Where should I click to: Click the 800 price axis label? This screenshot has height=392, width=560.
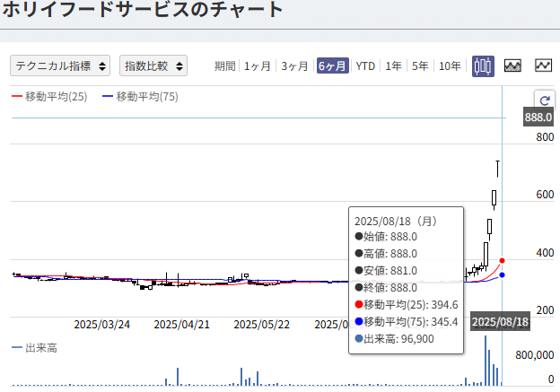coord(545,137)
